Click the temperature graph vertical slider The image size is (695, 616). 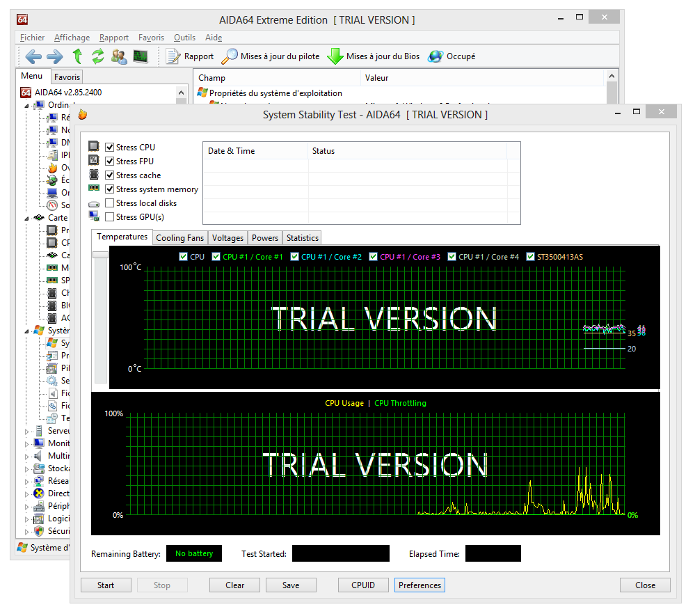point(101,255)
